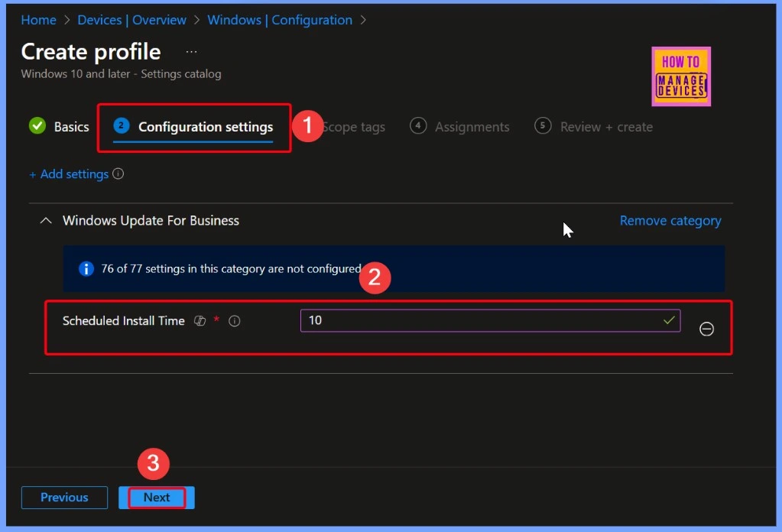Viewport: 782px width, 532px height.
Task: Select the Configuration settings step
Action: 193,127
